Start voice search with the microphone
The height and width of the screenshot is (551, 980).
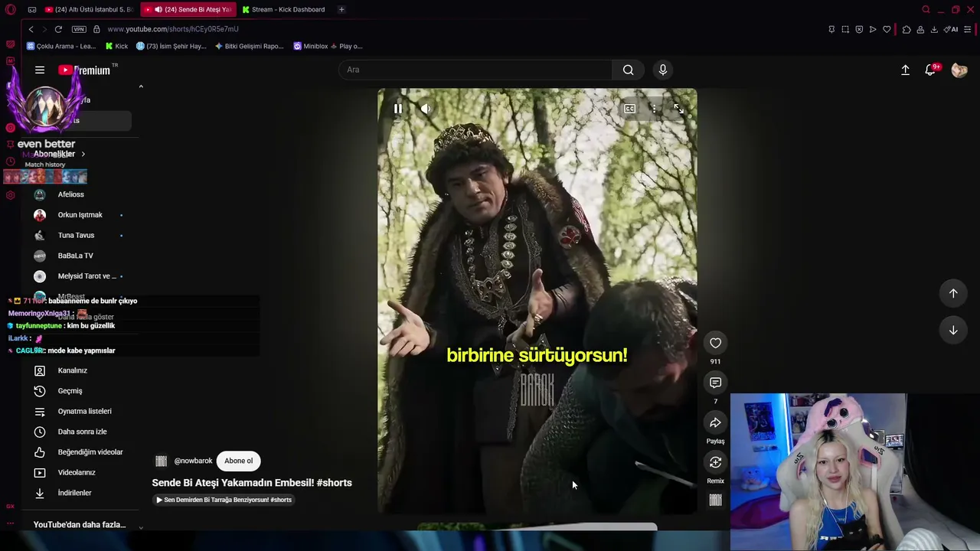point(663,70)
